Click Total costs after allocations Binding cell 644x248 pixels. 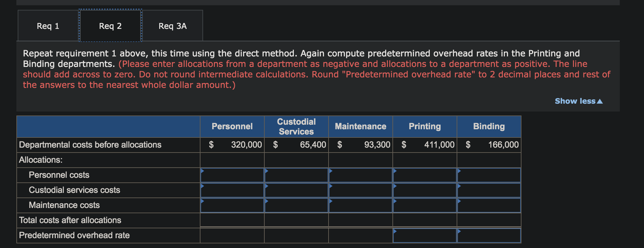tap(489, 220)
